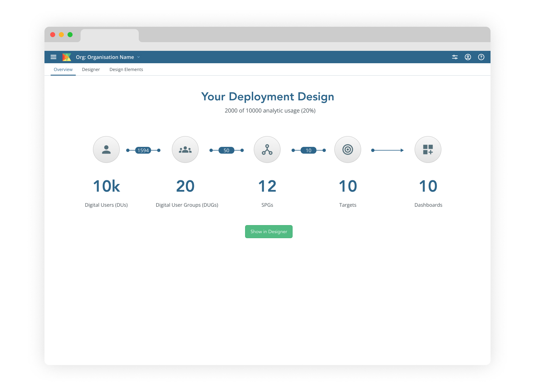Open the user account profile icon
Viewport: 535px width, 392px height.
468,57
